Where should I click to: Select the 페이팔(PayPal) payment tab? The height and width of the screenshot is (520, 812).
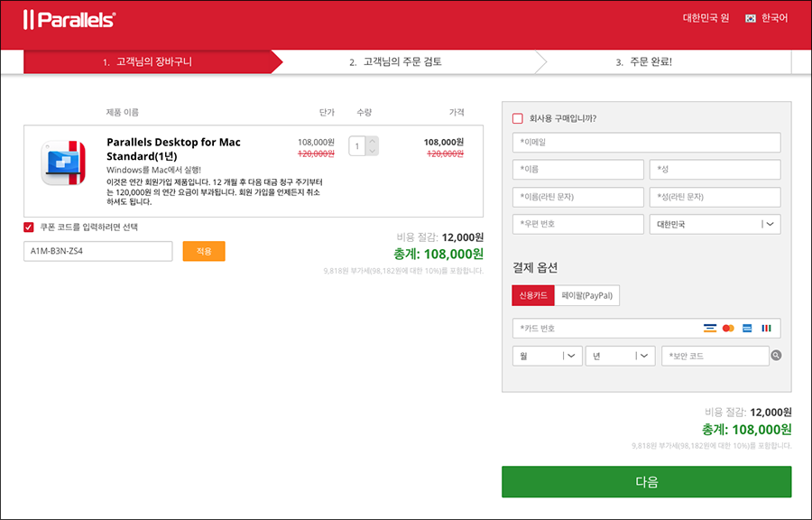586,295
